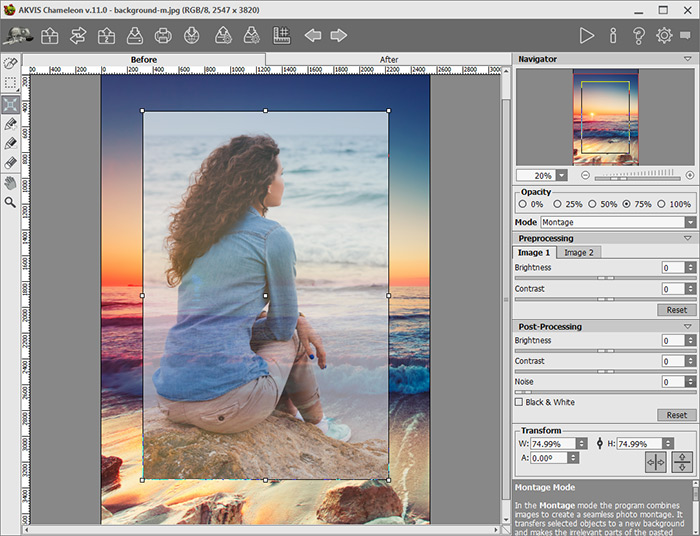
Task: Open the zoom percentage dropdown
Action: pos(562,175)
